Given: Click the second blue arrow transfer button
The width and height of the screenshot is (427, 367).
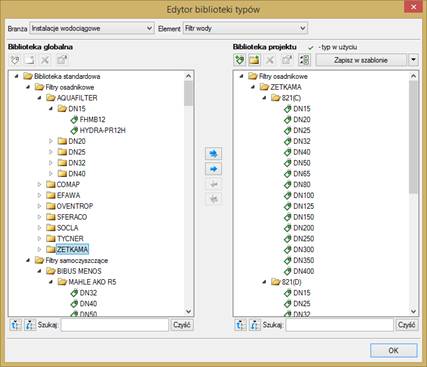Looking at the screenshot, I should pos(213,169).
